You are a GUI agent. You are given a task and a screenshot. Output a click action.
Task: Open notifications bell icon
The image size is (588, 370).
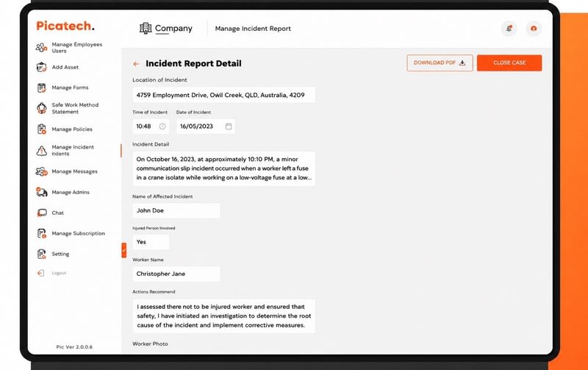[x=509, y=29]
